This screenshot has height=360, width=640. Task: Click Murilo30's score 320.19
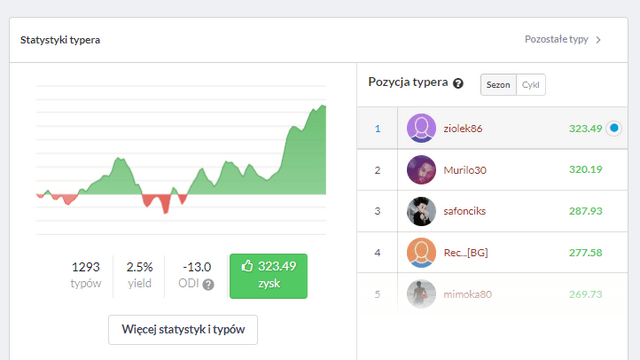585,169
